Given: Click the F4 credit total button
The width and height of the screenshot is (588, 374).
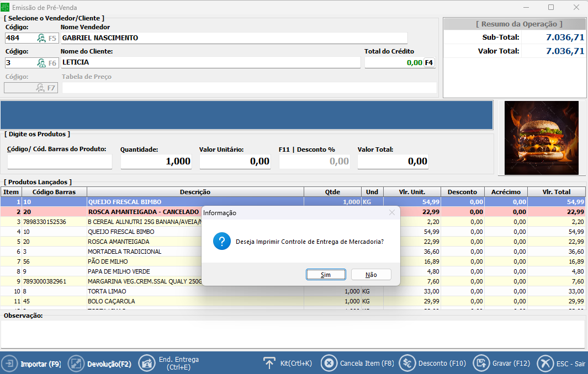Looking at the screenshot, I should 429,63.
